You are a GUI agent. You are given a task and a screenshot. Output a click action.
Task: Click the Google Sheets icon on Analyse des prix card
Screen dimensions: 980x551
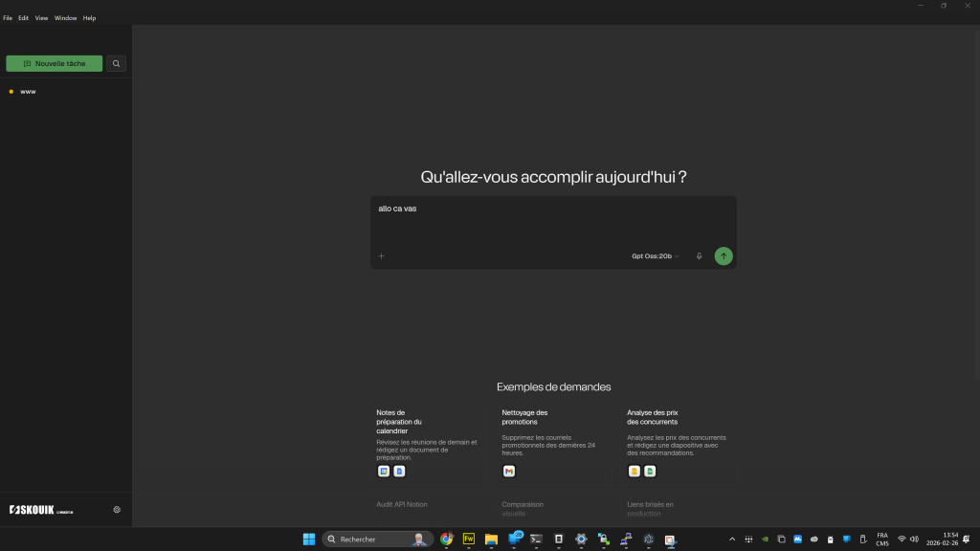[x=650, y=471]
